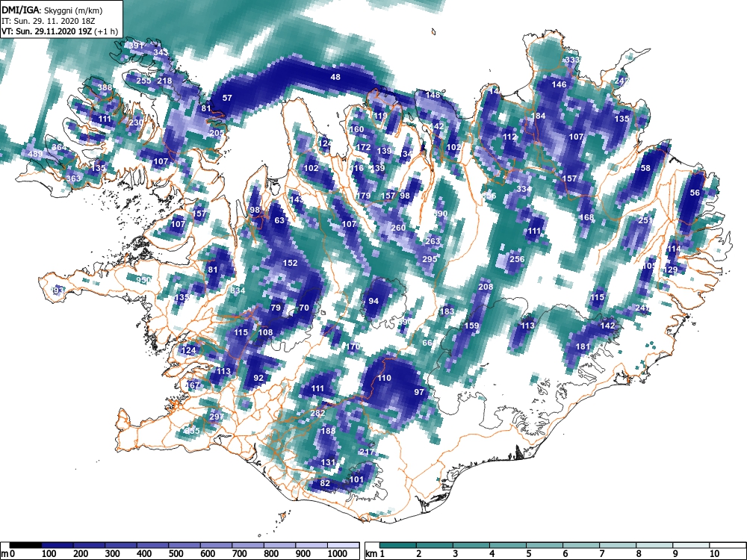Image resolution: width=747 pixels, height=560 pixels.
Task: Click visibility value '256' in the highlands
Action: 517,259
